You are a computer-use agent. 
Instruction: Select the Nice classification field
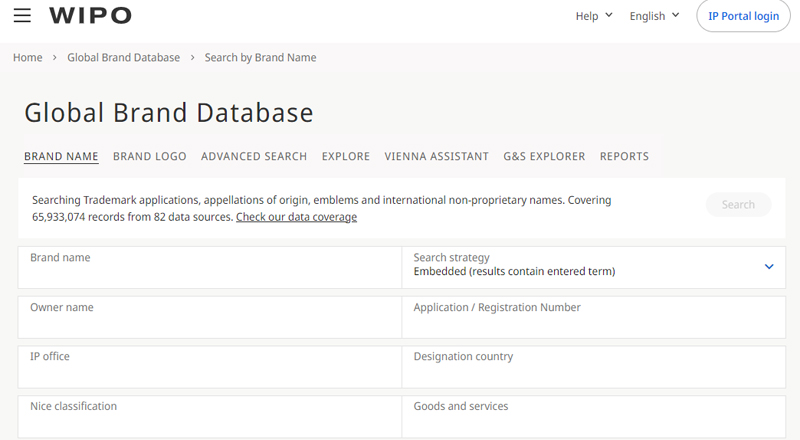[210, 416]
